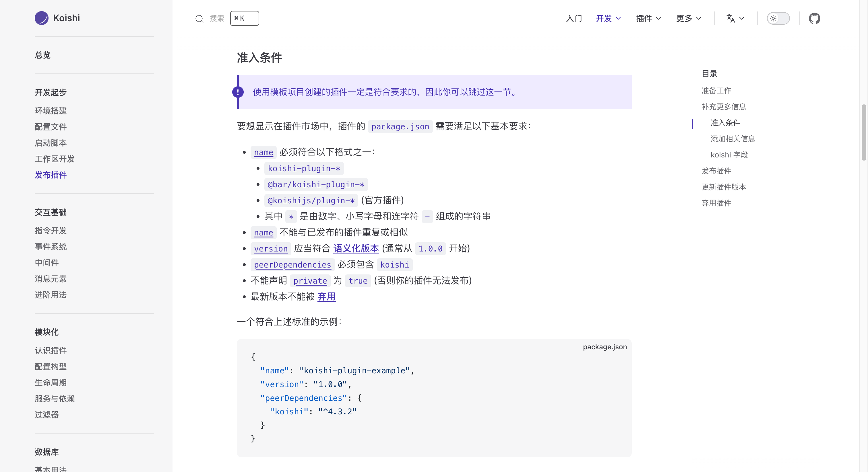Viewport: 868px width, 472px height.
Task: Click the name link before 不能与已发布
Action: coord(263,232)
